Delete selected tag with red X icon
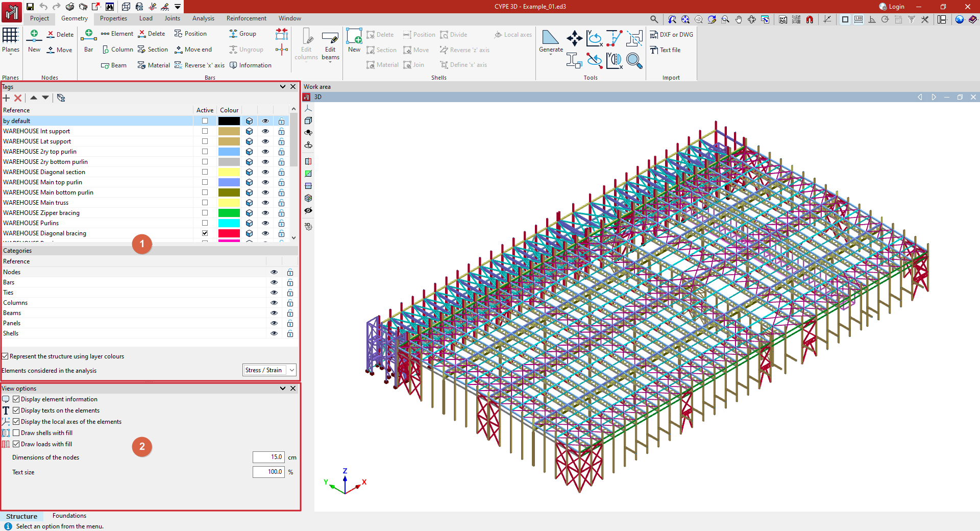980x531 pixels. (x=18, y=98)
